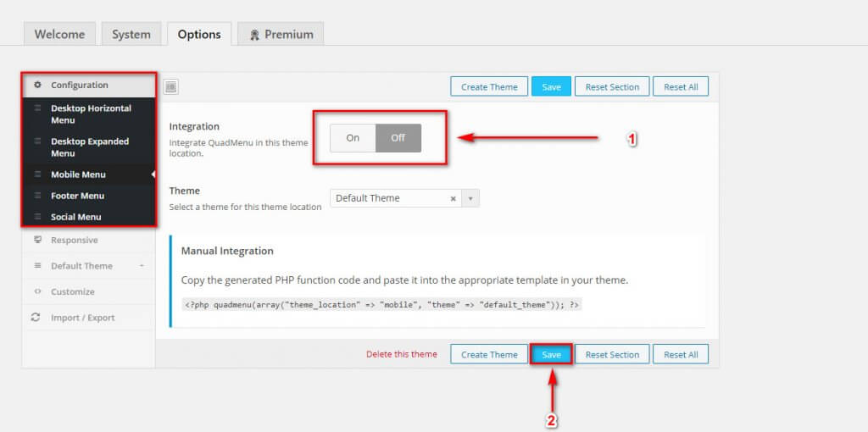Click the Delete this theme link
The width and height of the screenshot is (868, 432).
pos(401,354)
